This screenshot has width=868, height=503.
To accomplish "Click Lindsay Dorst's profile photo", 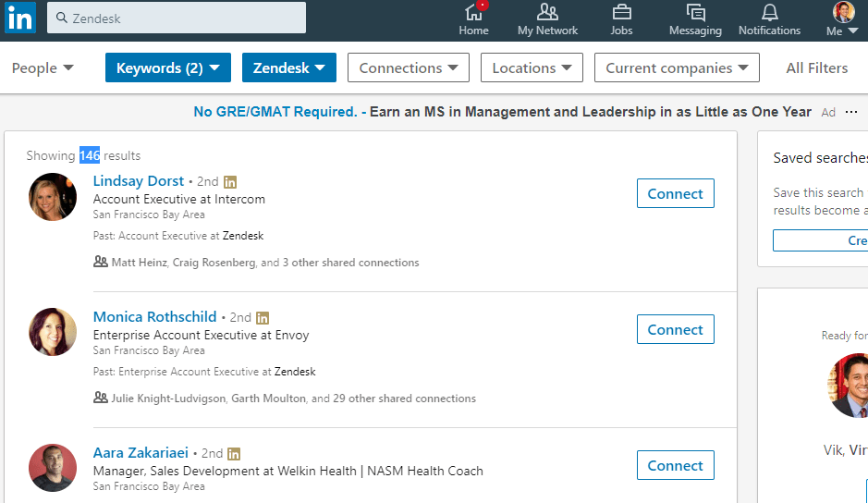I will click(53, 197).
